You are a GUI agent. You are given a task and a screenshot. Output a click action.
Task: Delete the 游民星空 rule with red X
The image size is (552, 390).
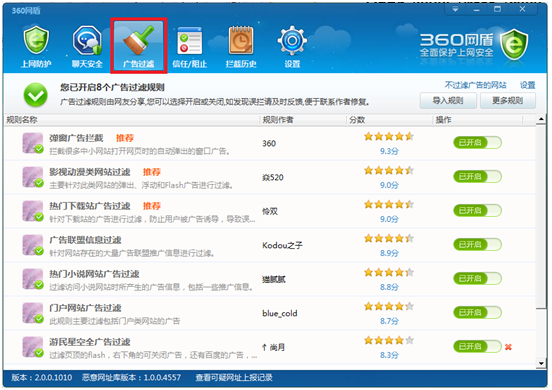[x=508, y=347]
